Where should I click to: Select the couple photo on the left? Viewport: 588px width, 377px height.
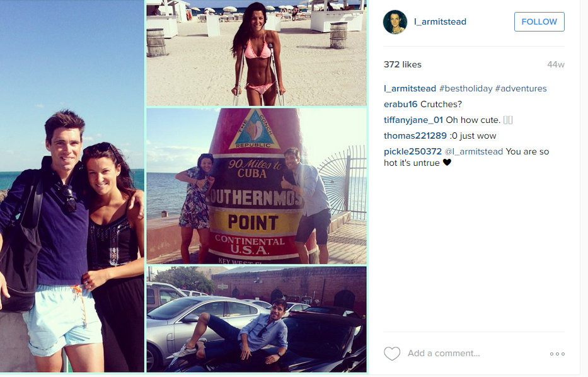point(72,186)
